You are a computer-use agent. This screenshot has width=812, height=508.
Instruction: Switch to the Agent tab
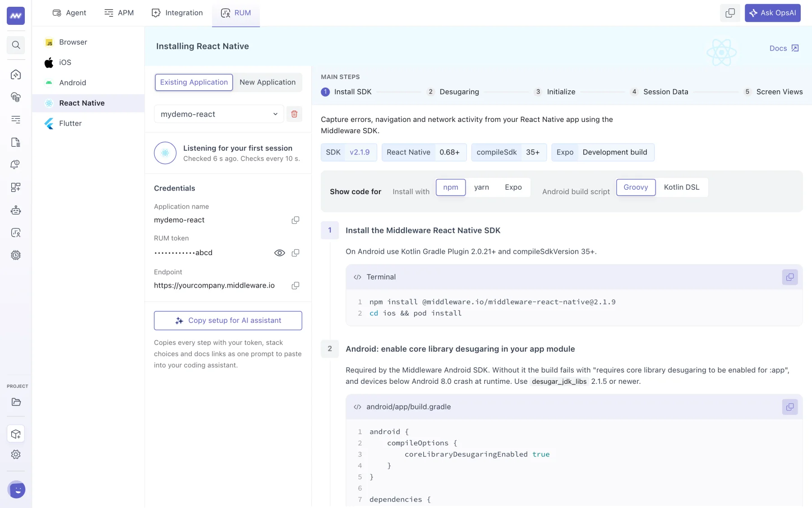coord(69,13)
